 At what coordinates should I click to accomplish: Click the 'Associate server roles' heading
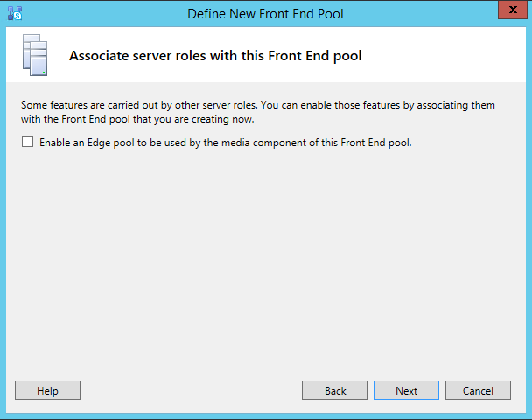pyautogui.click(x=215, y=56)
